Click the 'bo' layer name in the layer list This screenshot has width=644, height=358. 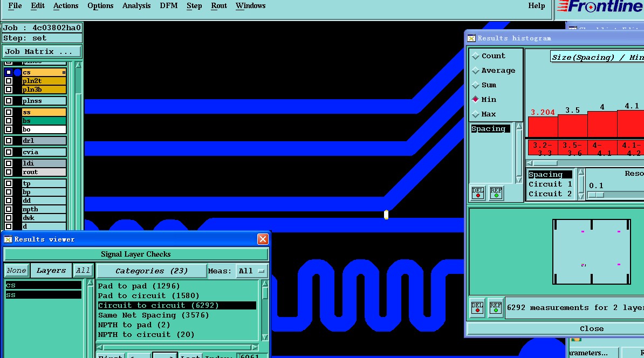coord(44,129)
